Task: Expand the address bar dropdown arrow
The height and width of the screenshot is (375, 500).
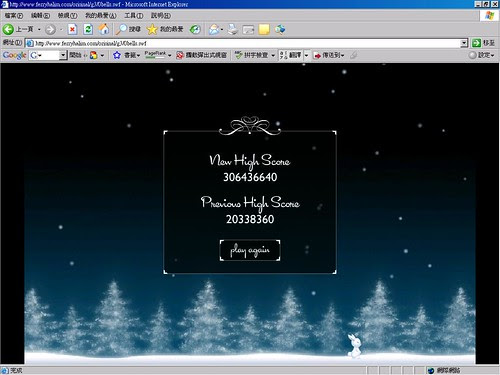Action: [464, 43]
